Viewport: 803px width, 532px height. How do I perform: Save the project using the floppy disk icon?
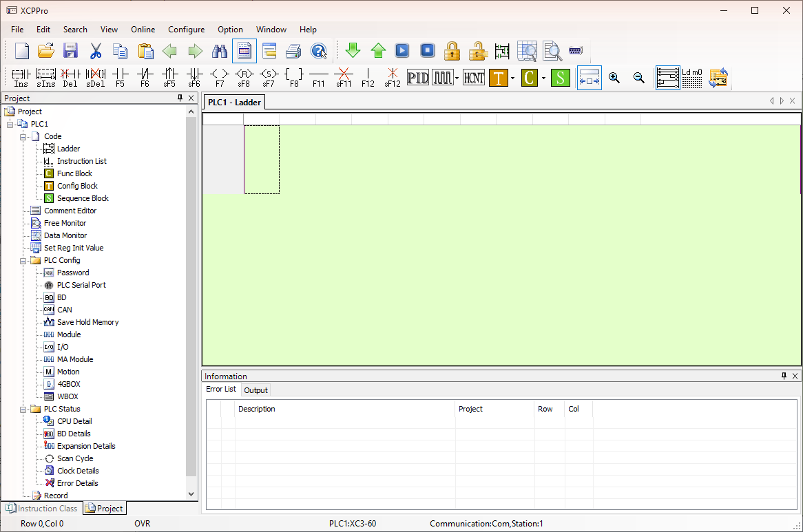click(71, 51)
